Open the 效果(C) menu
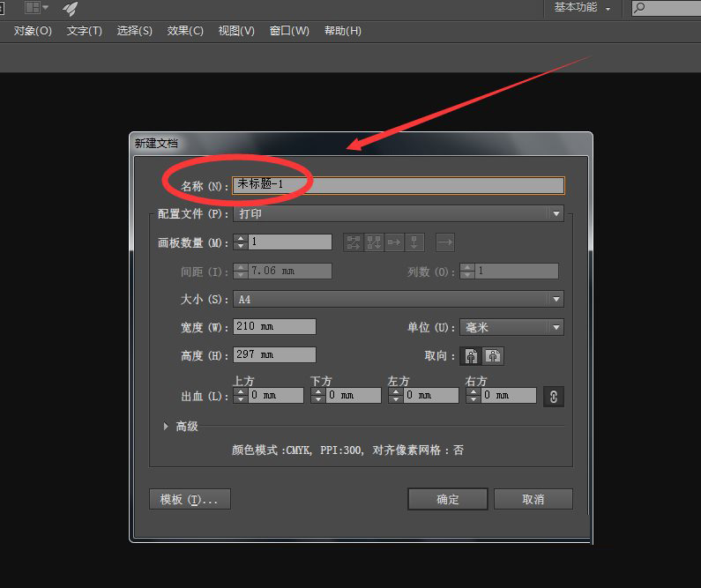The height and width of the screenshot is (588, 701). pyautogui.click(x=185, y=31)
